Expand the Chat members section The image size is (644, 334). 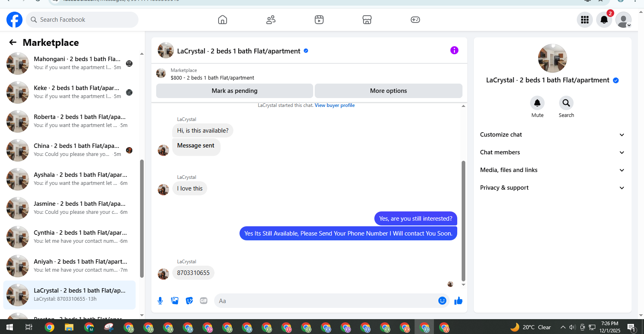pyautogui.click(x=552, y=152)
